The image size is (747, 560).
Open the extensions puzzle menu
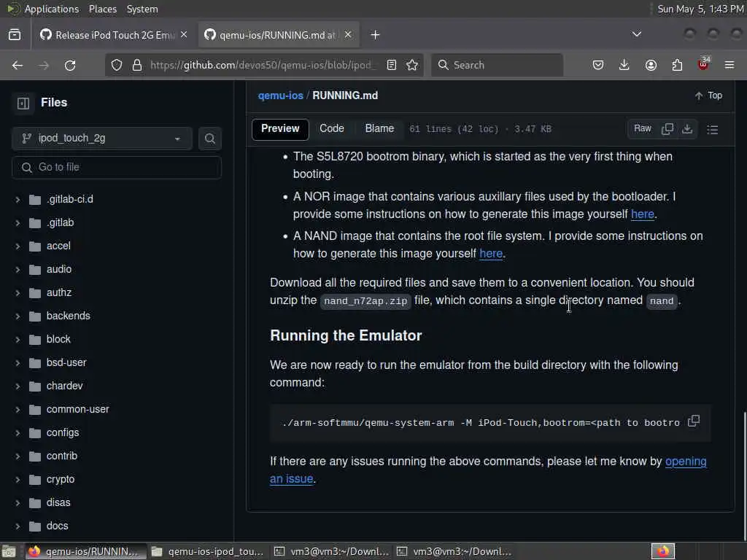pyautogui.click(x=677, y=65)
